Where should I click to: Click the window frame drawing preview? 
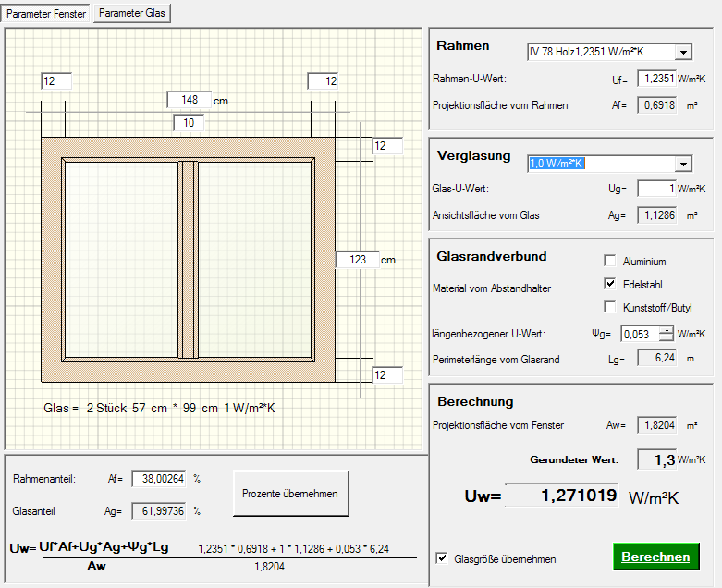(x=188, y=259)
